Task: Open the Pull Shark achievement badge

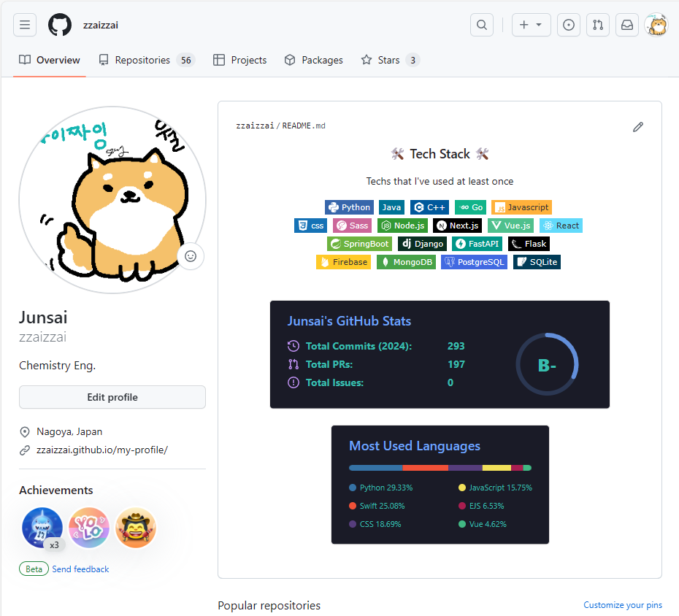Action: pyautogui.click(x=42, y=528)
